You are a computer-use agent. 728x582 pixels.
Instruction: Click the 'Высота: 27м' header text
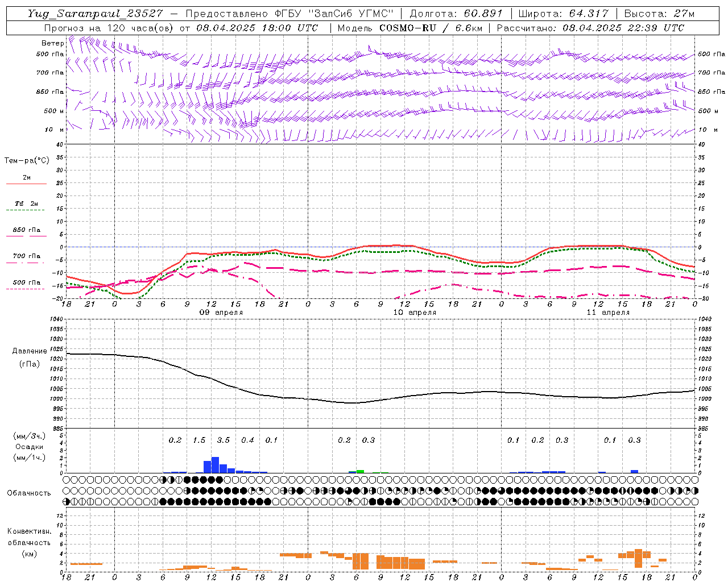pyautogui.click(x=659, y=14)
